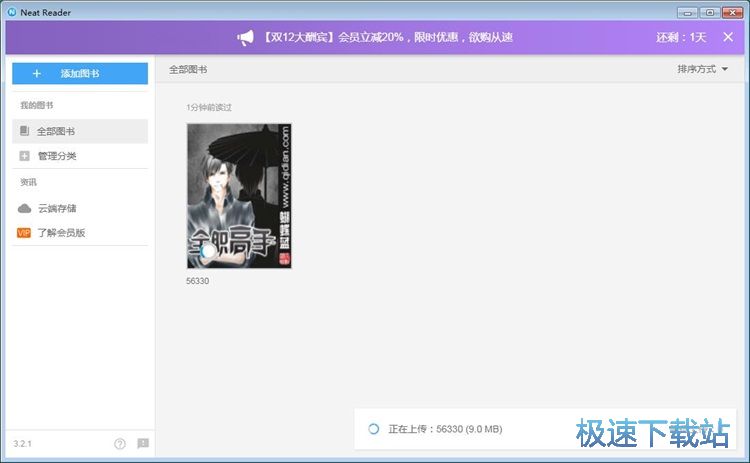Click the 双12大酬宾 promotion banner text
Screen dimensions: 750x463
point(388,37)
